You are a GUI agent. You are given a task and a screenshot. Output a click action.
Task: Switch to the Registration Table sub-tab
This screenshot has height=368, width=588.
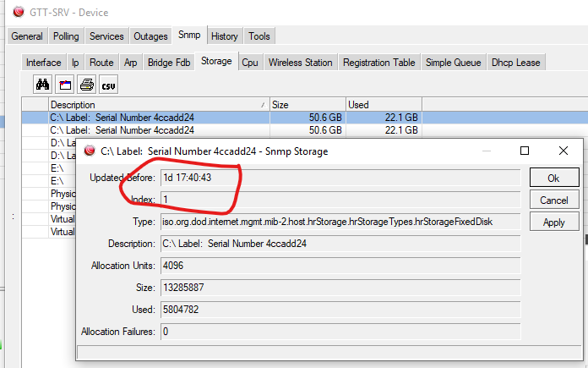(x=378, y=63)
